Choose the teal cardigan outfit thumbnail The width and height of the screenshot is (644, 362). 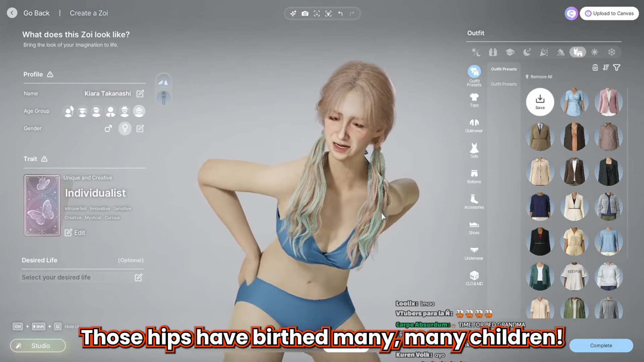[x=540, y=276]
